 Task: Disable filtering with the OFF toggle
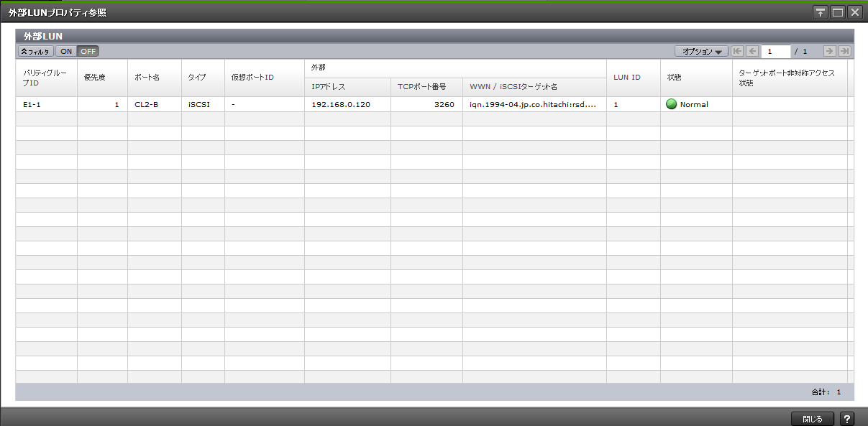[87, 51]
